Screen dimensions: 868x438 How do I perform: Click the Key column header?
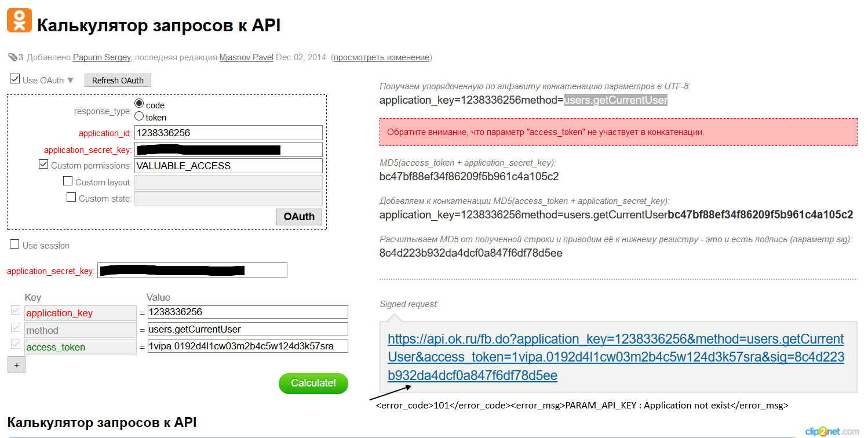33,297
